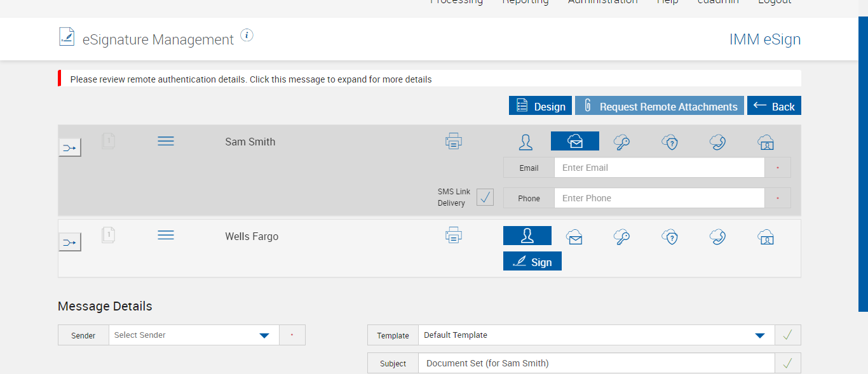
Task: Click the drag handle lines for Sam Smith
Action: pyautogui.click(x=166, y=141)
